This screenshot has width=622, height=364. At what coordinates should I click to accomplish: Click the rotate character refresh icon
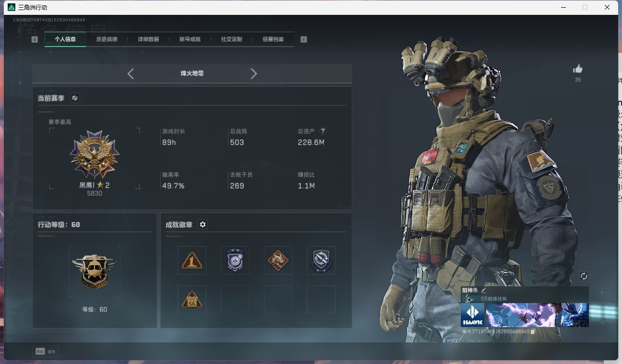point(584,276)
